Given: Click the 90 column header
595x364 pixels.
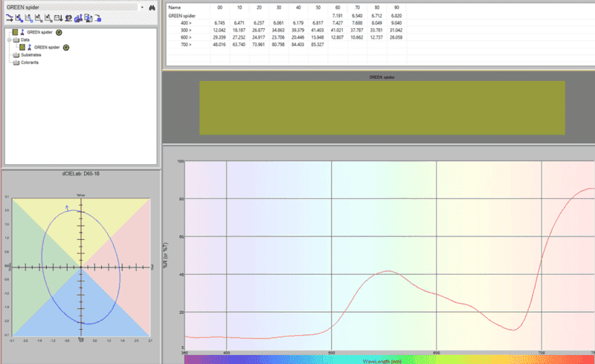Looking at the screenshot, I should [396, 7].
